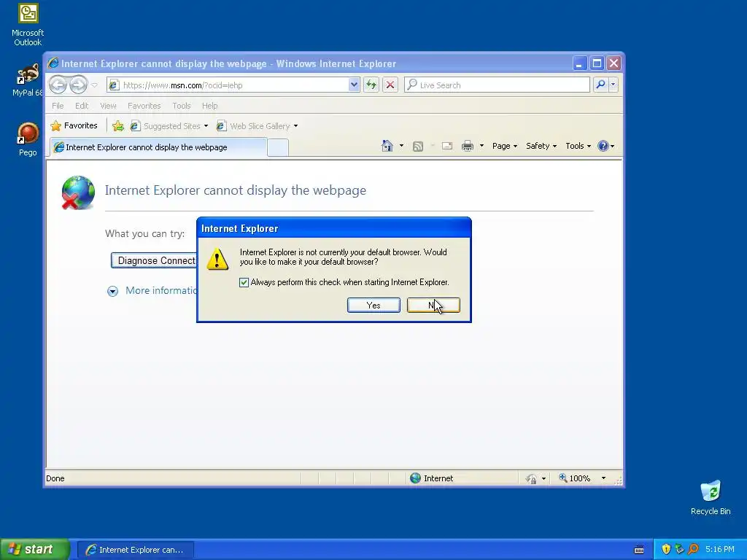Open the File menu
Screen dimensions: 747x560
click(58, 106)
